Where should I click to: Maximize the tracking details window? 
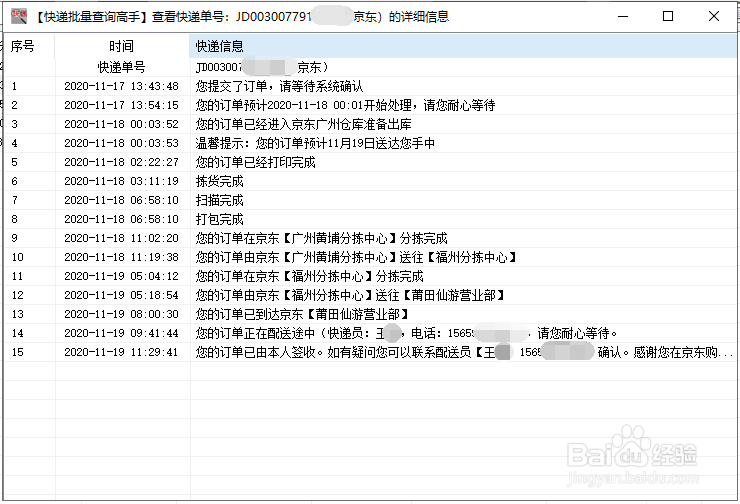point(668,17)
